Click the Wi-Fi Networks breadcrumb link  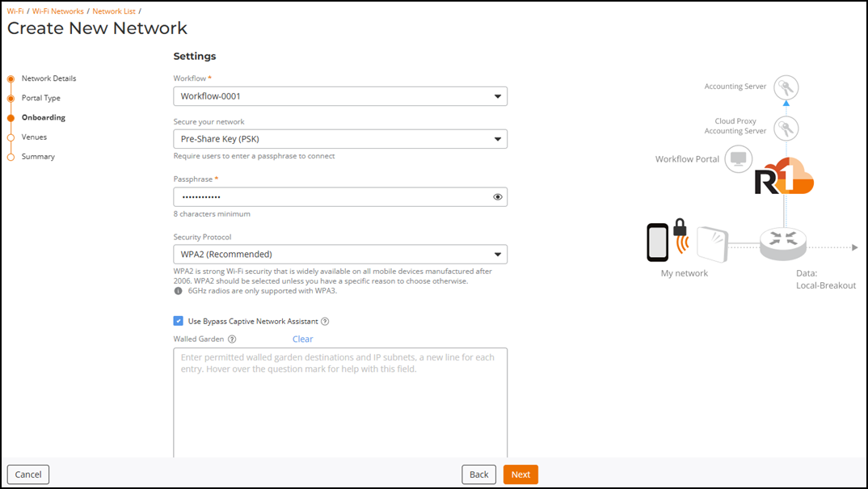(58, 11)
